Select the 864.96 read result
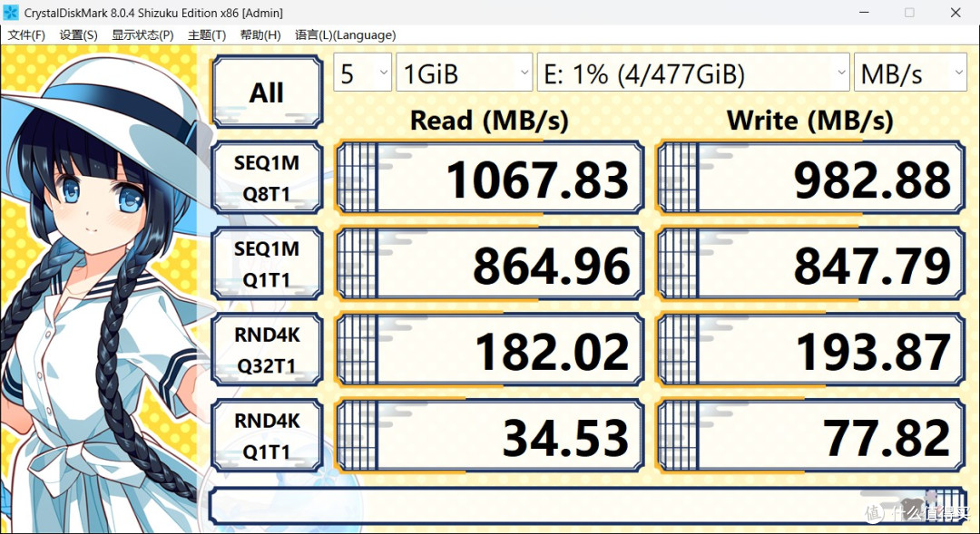Image resolution: width=980 pixels, height=534 pixels. pos(491,264)
